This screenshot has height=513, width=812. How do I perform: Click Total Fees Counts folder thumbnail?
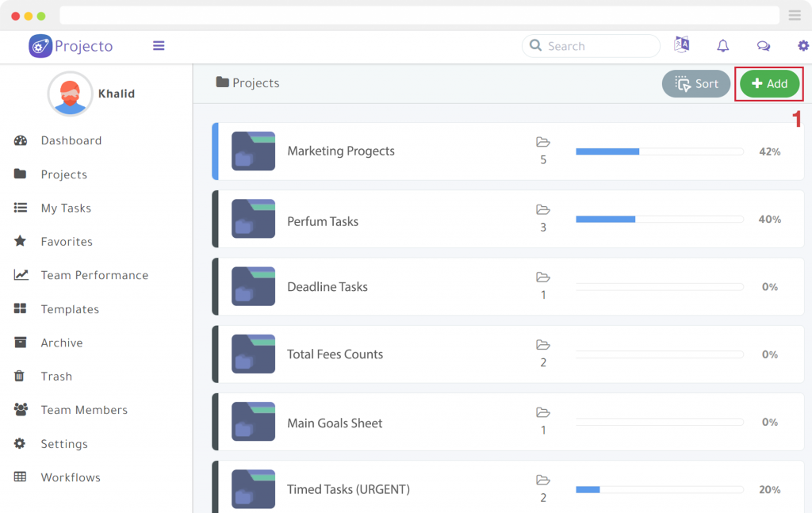(x=253, y=354)
